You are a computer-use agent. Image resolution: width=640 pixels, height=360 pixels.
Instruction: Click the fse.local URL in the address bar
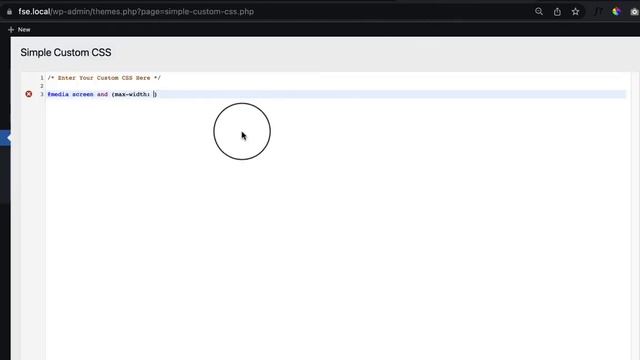coord(136,11)
